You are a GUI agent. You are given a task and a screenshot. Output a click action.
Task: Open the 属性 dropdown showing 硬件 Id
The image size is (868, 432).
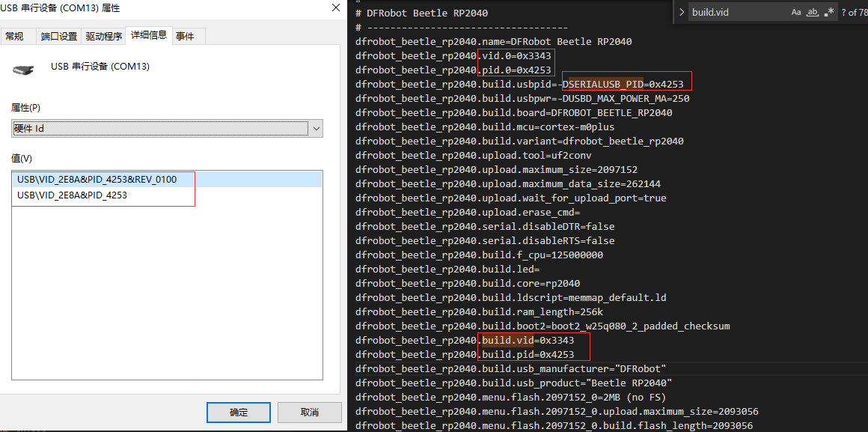(x=167, y=129)
